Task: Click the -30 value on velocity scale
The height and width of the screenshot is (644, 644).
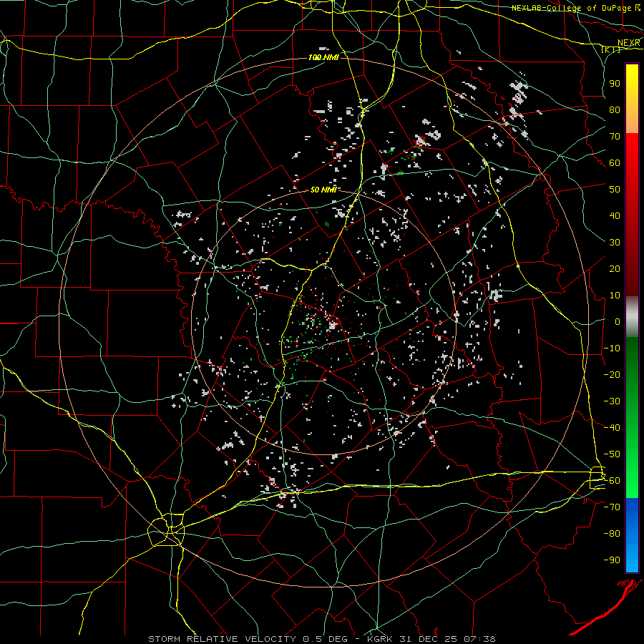Action: 612,401
